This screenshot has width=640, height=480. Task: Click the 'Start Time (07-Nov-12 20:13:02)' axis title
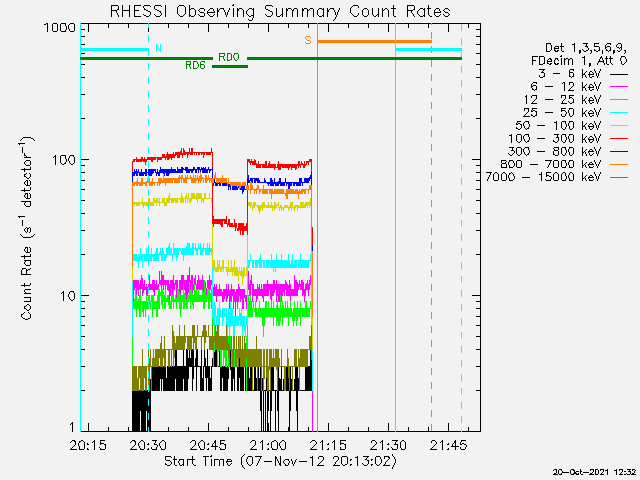click(280, 462)
